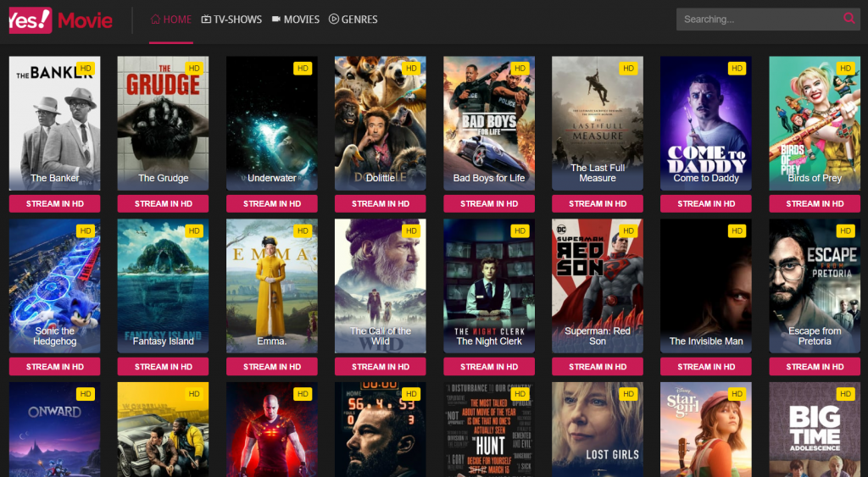Click the magnifier search icon
The height and width of the screenshot is (477, 868).
click(849, 19)
